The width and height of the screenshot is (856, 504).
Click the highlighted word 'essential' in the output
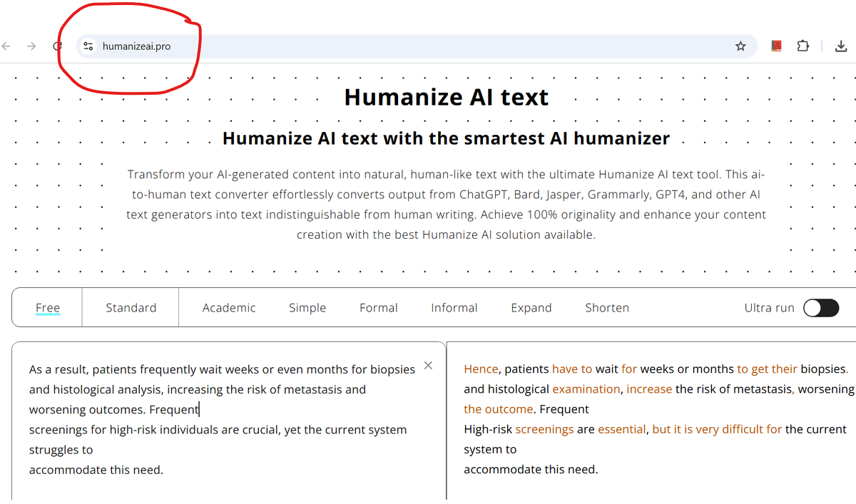622,429
